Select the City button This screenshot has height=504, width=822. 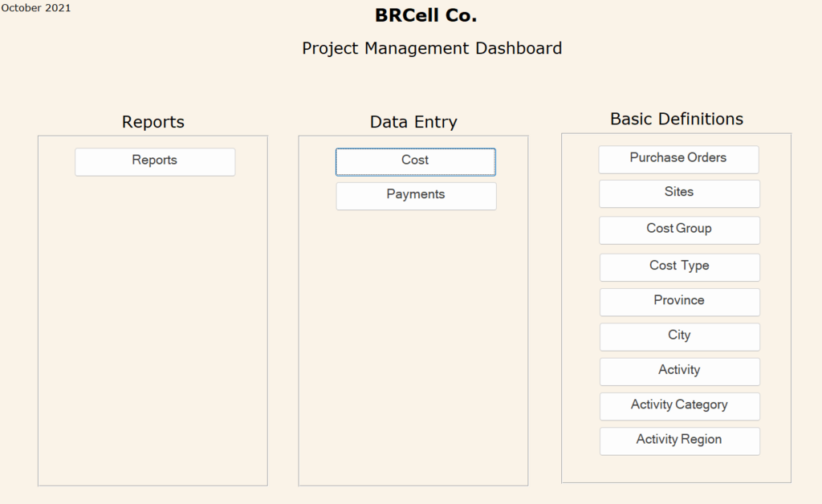679,336
